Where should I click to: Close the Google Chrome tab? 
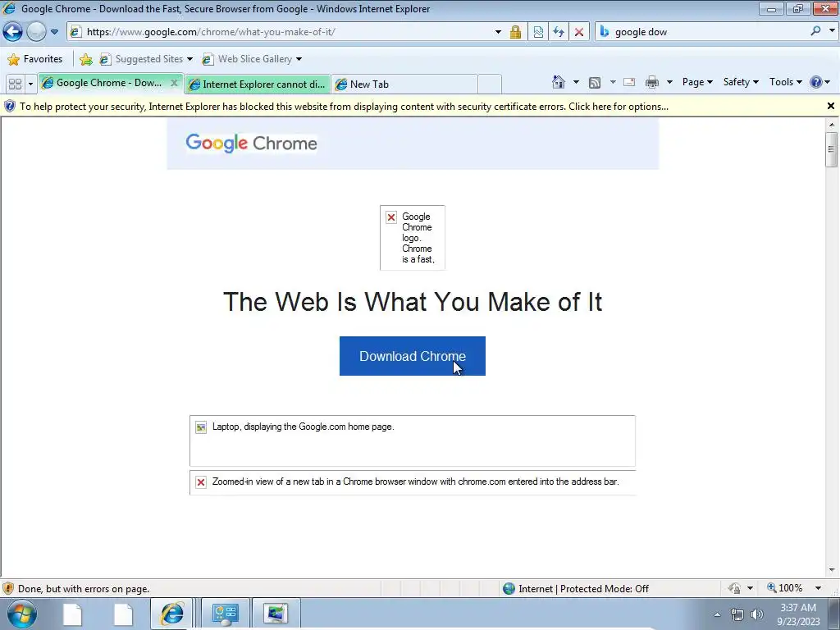(x=174, y=83)
